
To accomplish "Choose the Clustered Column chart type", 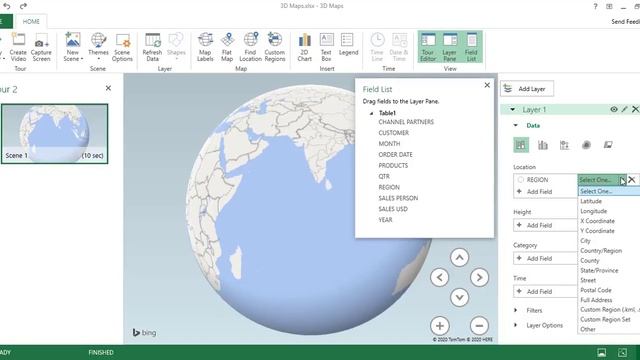I will [542, 145].
